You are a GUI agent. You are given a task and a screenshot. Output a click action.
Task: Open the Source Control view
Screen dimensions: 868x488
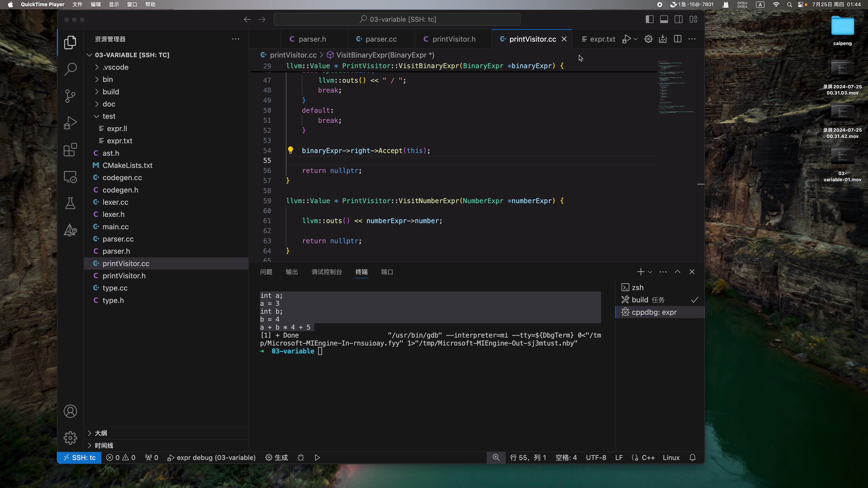(70, 96)
